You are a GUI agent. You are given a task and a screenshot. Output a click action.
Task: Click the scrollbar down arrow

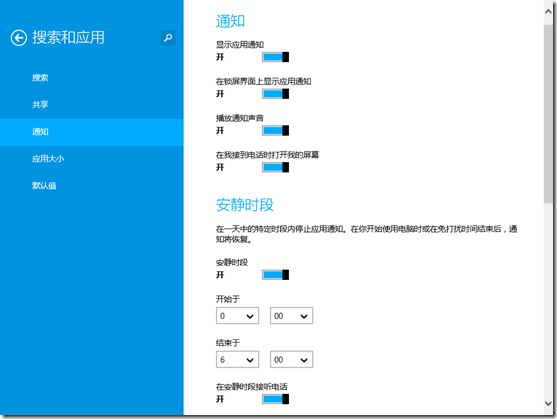click(548, 403)
